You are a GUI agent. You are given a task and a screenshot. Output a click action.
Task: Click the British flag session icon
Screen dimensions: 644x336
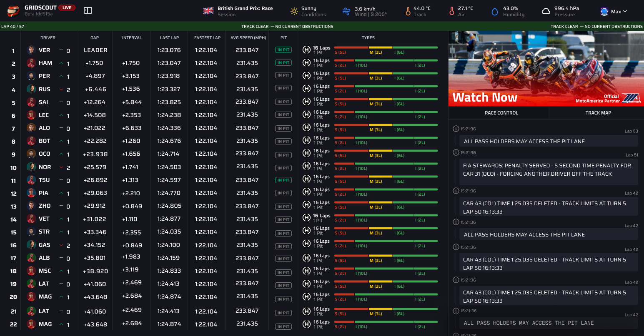[x=208, y=10]
